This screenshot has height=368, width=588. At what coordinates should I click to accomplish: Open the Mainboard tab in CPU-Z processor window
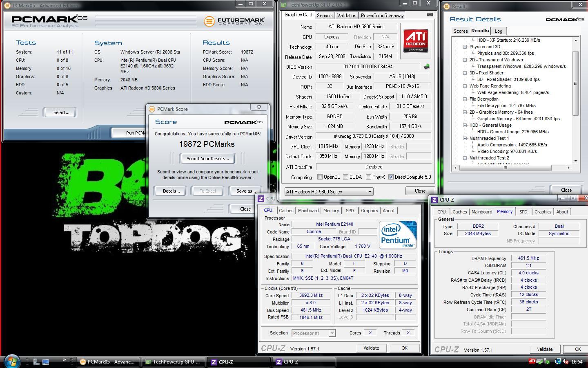click(308, 211)
